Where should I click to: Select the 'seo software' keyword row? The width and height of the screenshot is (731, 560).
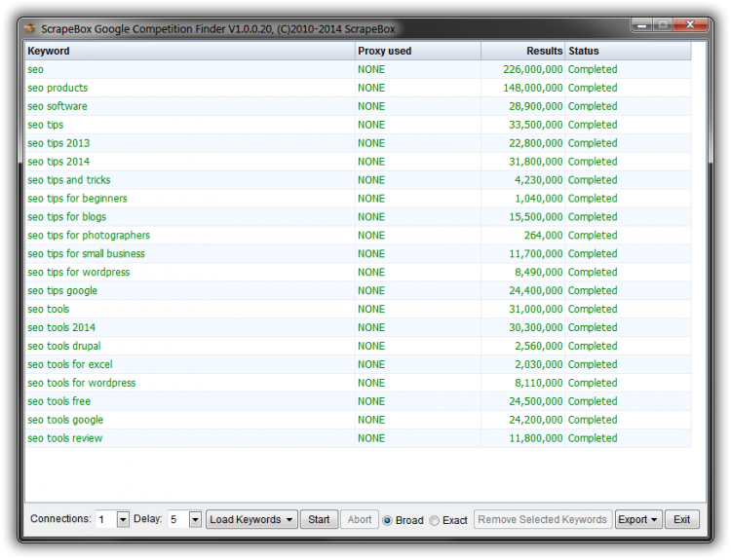(358, 106)
